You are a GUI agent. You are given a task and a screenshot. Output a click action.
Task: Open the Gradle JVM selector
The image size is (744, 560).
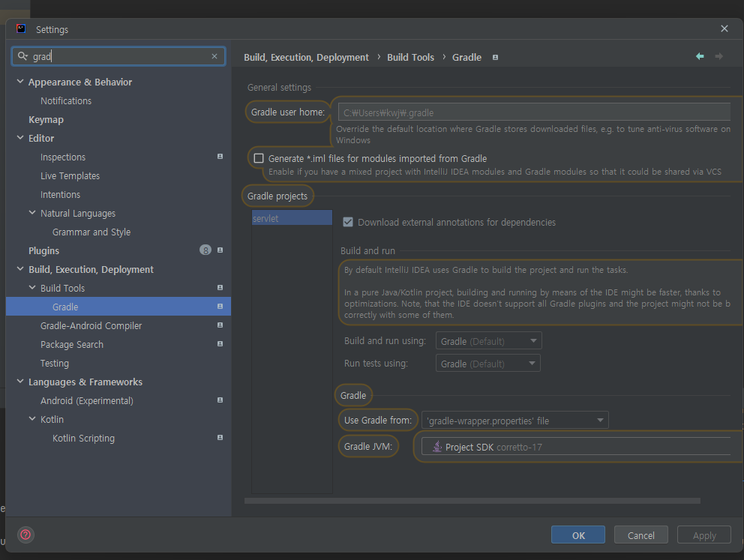(x=576, y=447)
